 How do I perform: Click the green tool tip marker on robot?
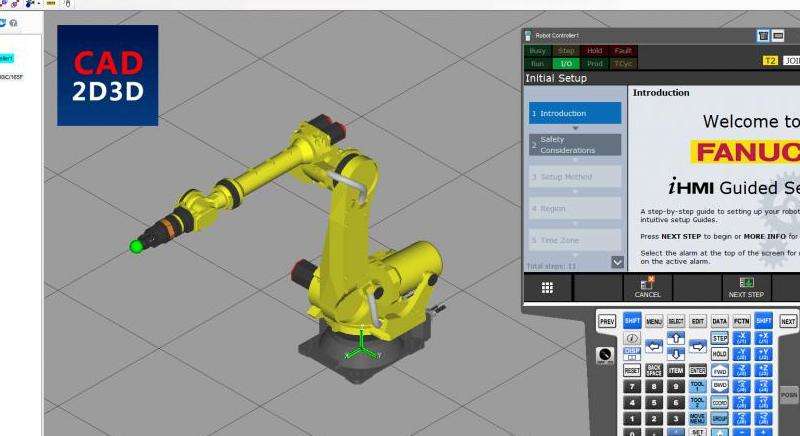click(136, 246)
